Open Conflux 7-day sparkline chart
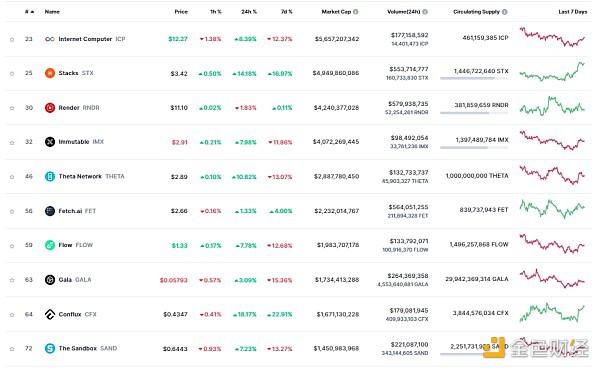Viewport: 600px width, 369px height. tap(552, 313)
